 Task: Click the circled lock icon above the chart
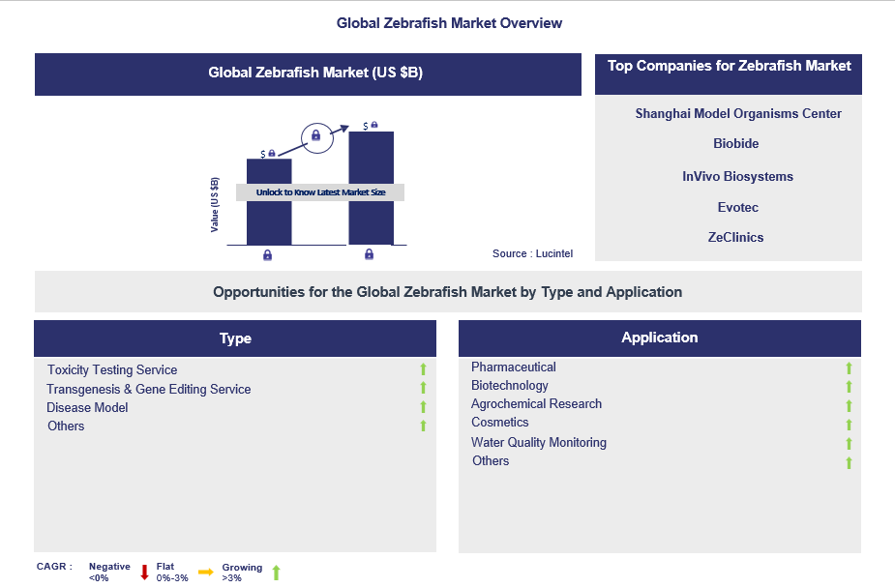[315, 136]
